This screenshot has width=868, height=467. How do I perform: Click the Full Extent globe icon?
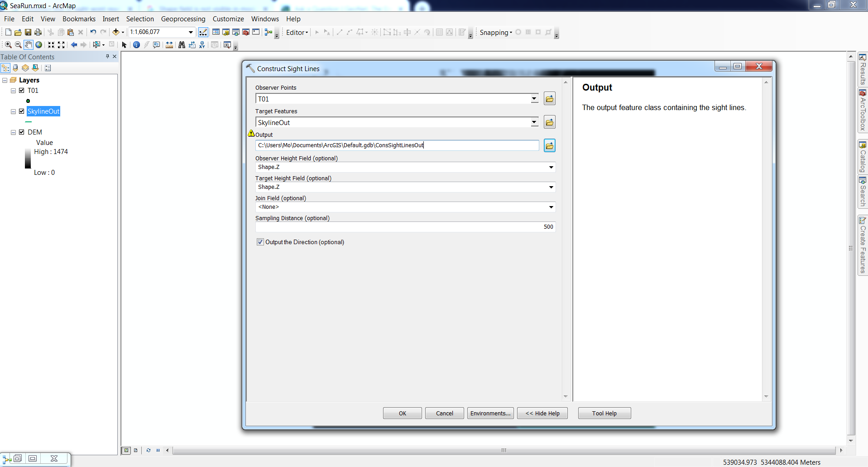point(39,45)
